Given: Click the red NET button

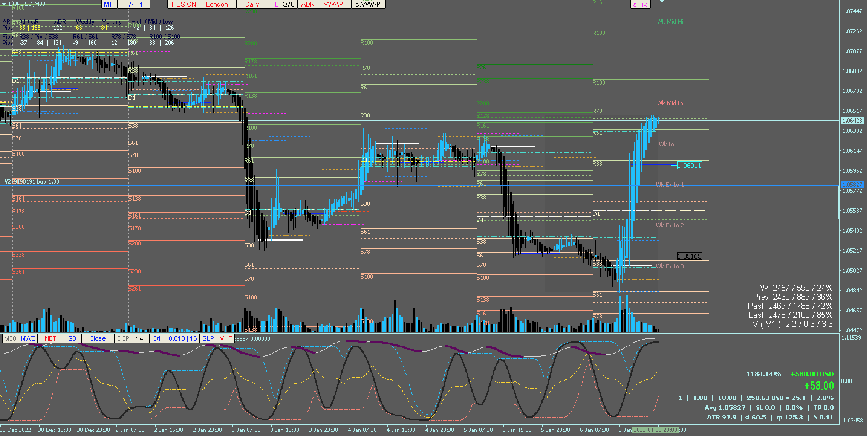Looking at the screenshot, I should tap(50, 338).
